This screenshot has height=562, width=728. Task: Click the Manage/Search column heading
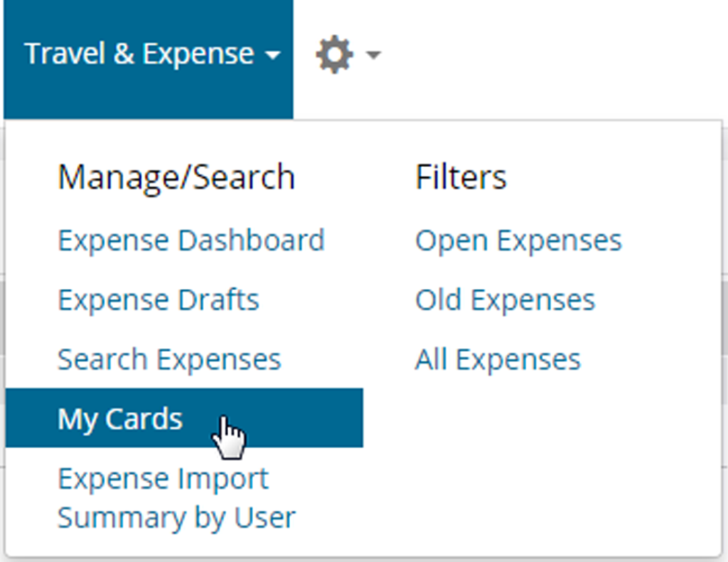click(176, 177)
